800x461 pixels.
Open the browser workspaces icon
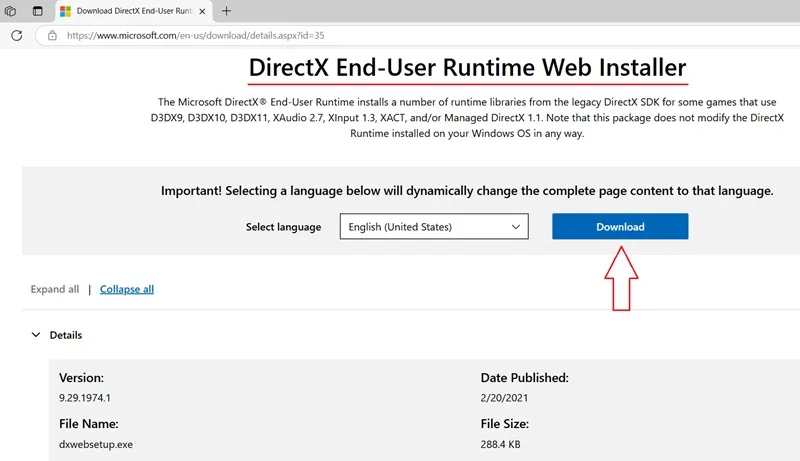click(10, 11)
